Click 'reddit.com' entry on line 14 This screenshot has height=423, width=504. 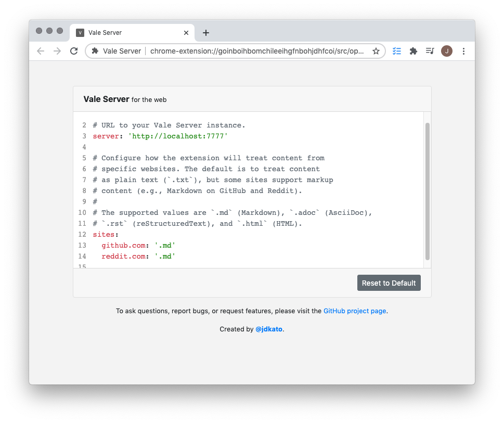coord(123,256)
